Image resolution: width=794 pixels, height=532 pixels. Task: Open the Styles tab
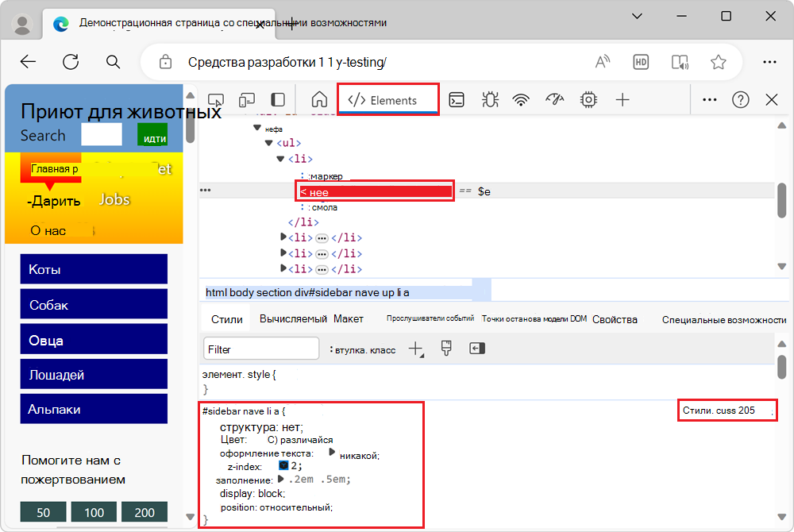click(x=226, y=319)
